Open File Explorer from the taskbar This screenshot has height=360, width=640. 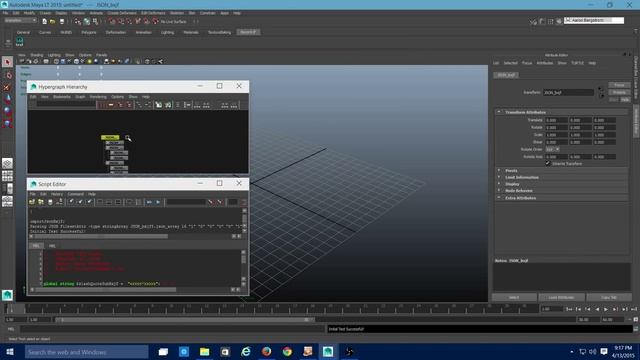point(204,351)
